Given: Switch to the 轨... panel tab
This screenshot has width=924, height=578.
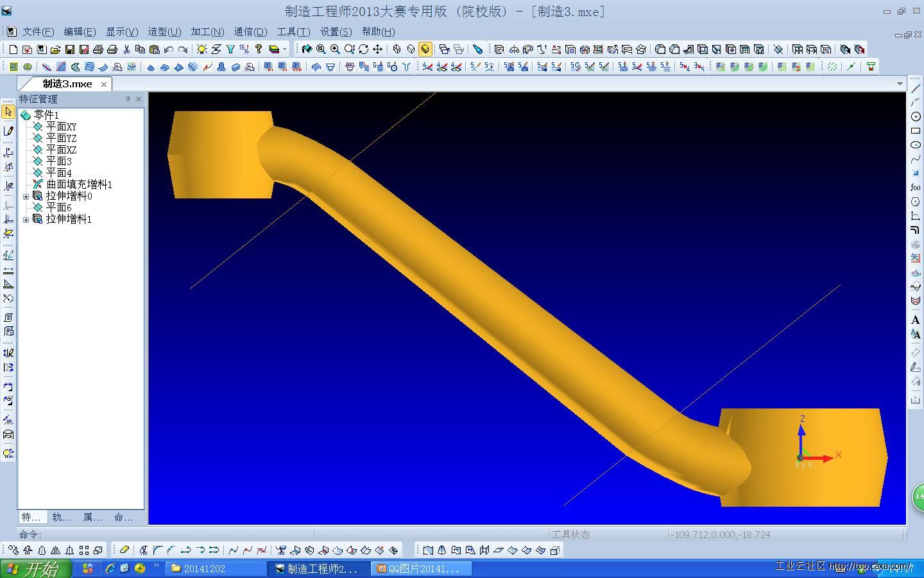Looking at the screenshot, I should pyautogui.click(x=62, y=517).
